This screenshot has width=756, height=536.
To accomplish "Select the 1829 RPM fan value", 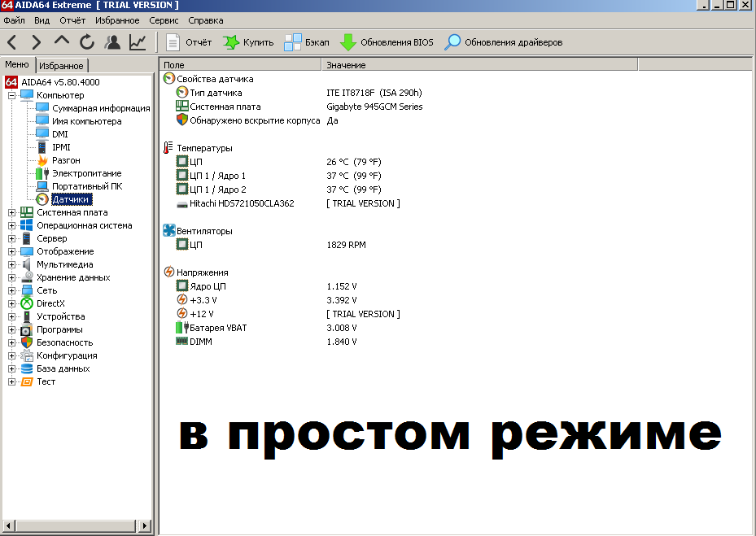I will [x=346, y=244].
